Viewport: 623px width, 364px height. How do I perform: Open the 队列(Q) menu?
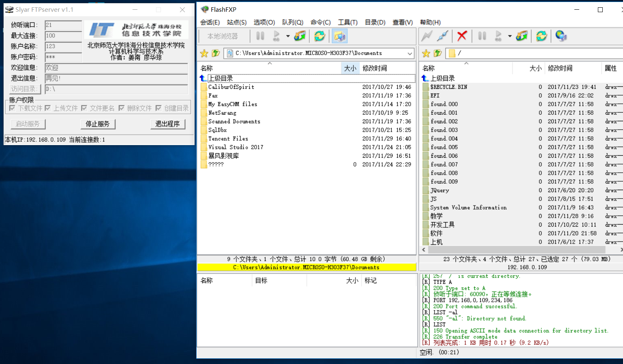click(x=293, y=22)
